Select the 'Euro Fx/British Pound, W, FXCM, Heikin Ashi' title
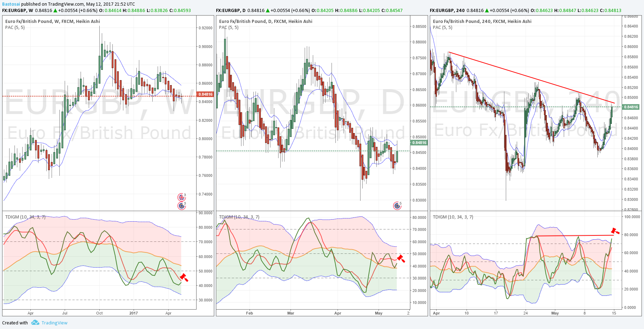644x329 pixels. 53,21
